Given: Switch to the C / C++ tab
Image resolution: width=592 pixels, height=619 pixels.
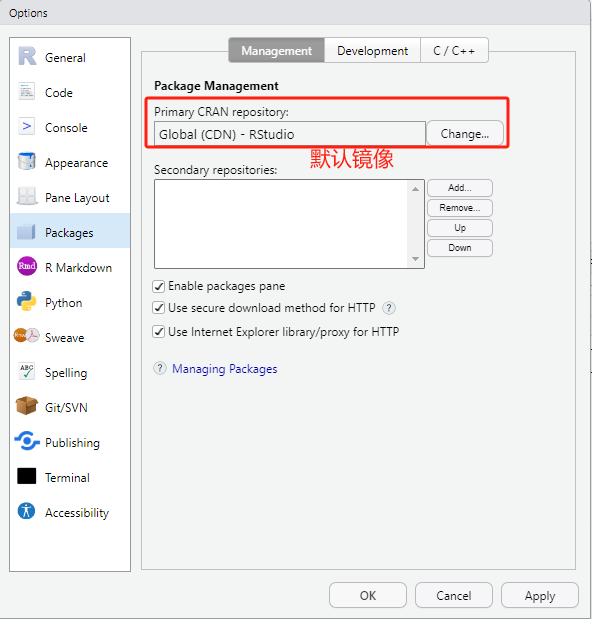Looking at the screenshot, I should (454, 51).
